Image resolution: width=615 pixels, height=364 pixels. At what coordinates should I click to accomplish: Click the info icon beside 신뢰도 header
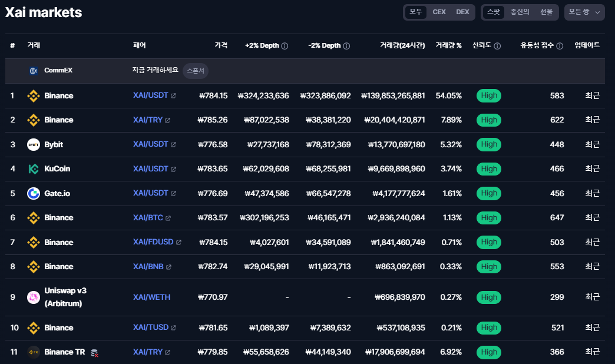[497, 46]
